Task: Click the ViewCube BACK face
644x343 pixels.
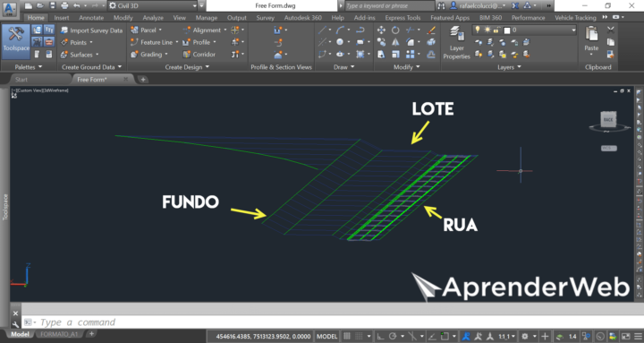Action: click(608, 119)
